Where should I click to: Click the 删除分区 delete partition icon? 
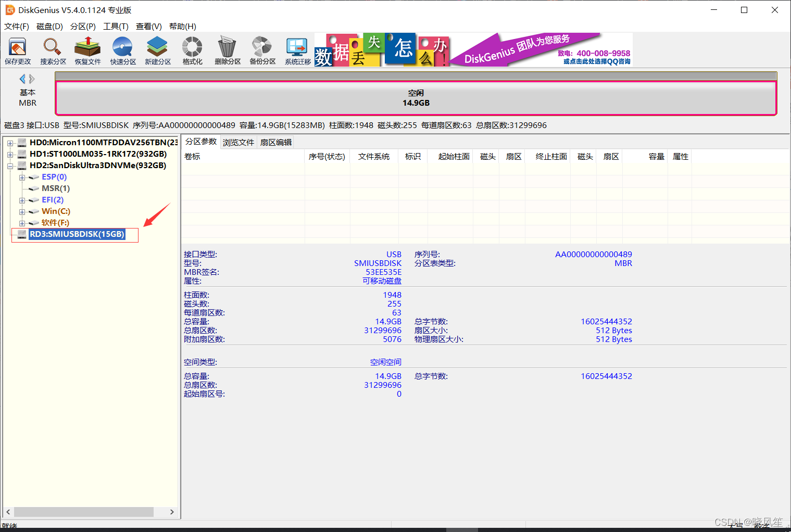click(x=228, y=51)
